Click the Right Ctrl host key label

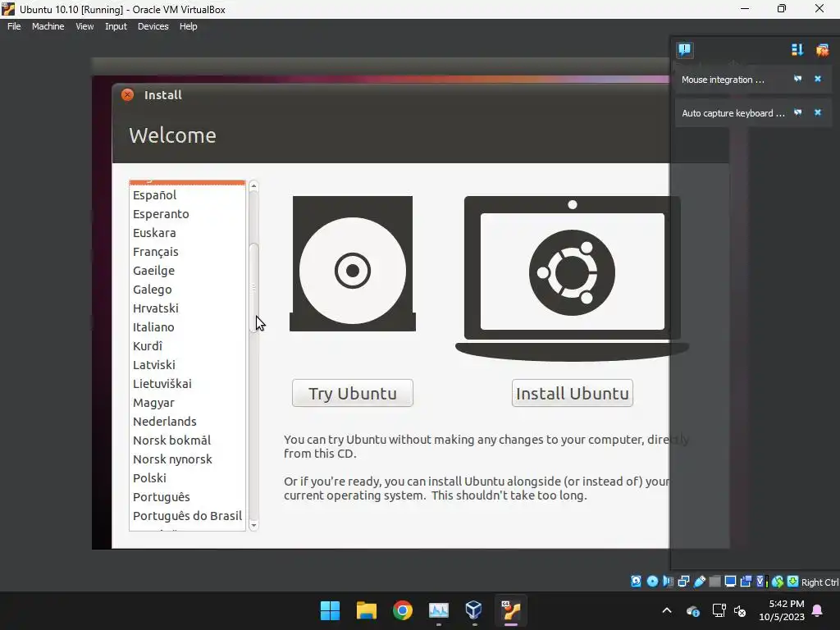[x=819, y=582]
